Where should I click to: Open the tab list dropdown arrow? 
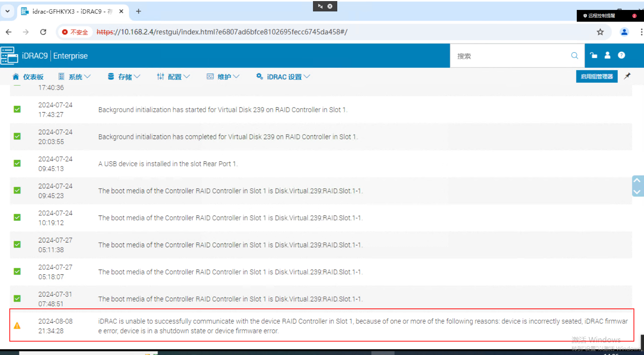7,11
